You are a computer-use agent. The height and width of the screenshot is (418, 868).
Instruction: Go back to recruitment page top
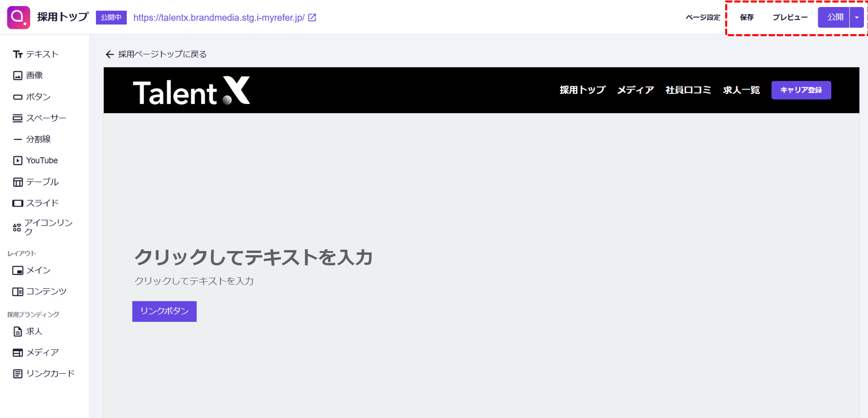point(156,54)
